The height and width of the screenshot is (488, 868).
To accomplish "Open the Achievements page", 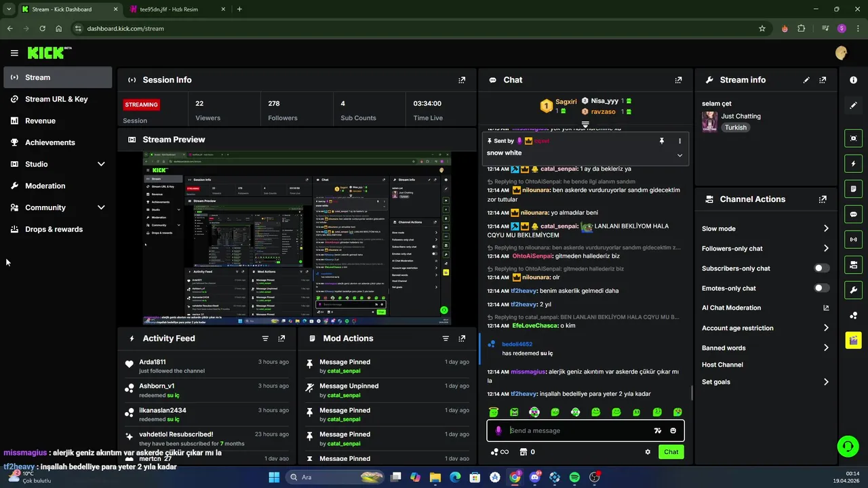I will point(58,142).
